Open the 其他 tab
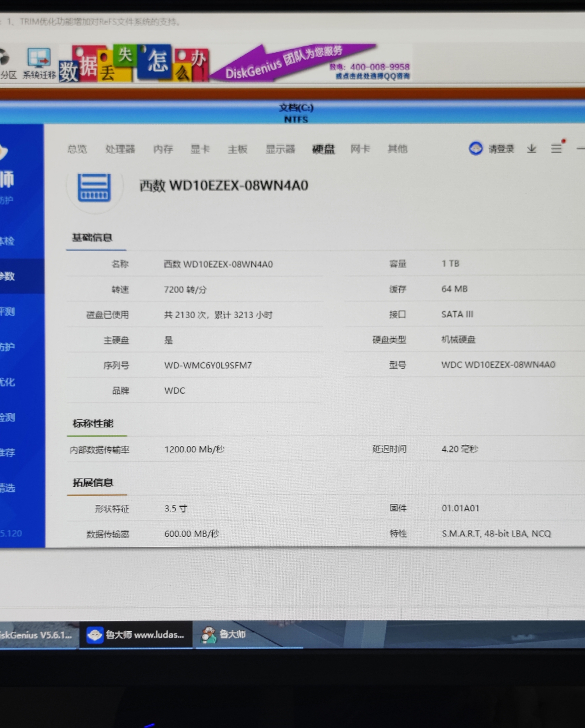Image resolution: width=585 pixels, height=728 pixels. click(x=397, y=149)
